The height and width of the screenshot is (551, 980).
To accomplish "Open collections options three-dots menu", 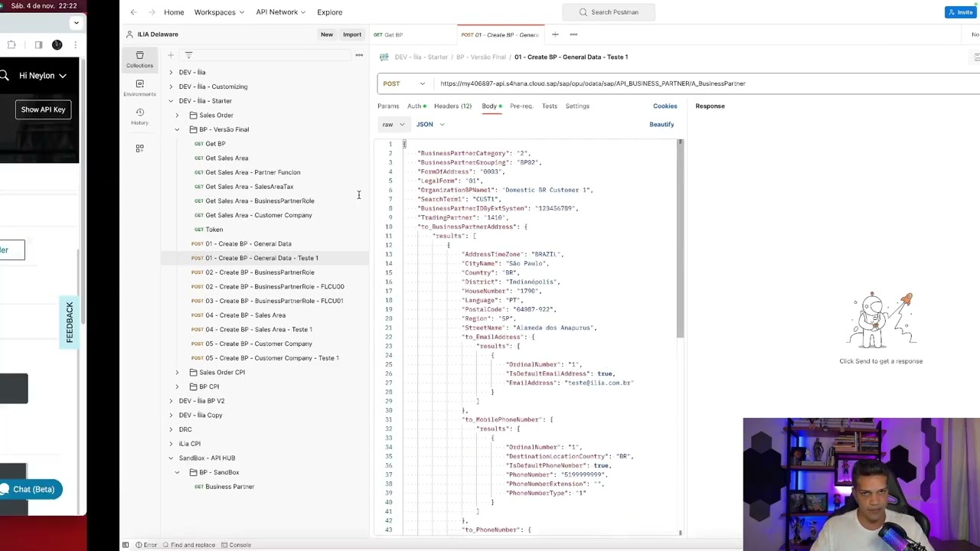I will 359,55.
